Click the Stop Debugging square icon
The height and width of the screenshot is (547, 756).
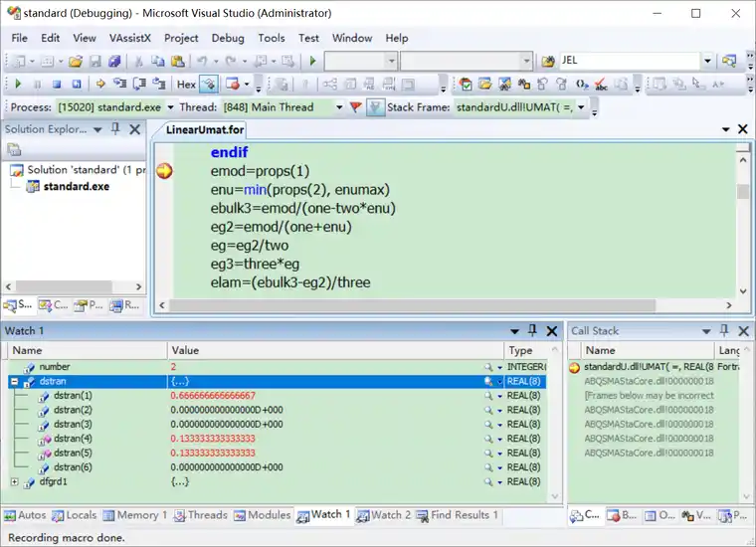coord(57,85)
